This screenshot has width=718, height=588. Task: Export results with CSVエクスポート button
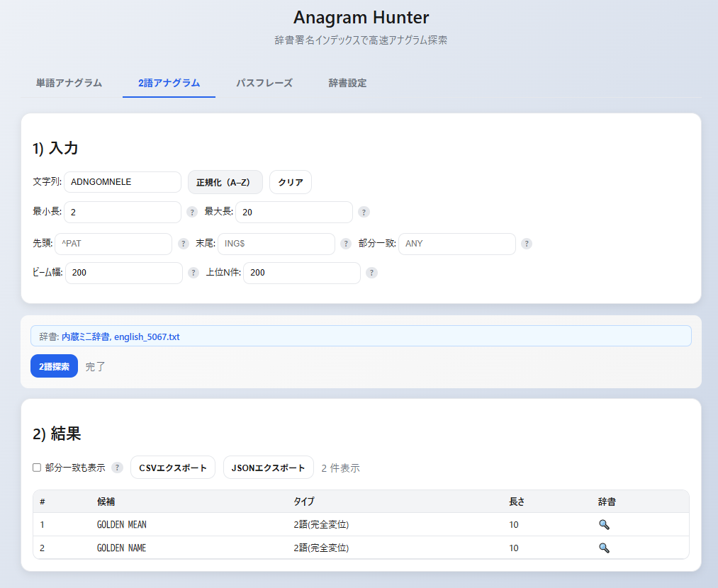[x=172, y=468]
